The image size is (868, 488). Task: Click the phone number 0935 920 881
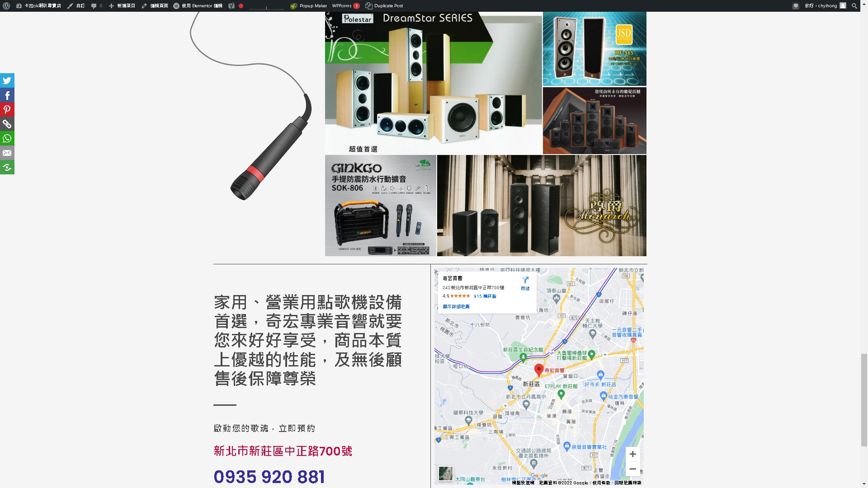coord(269,477)
